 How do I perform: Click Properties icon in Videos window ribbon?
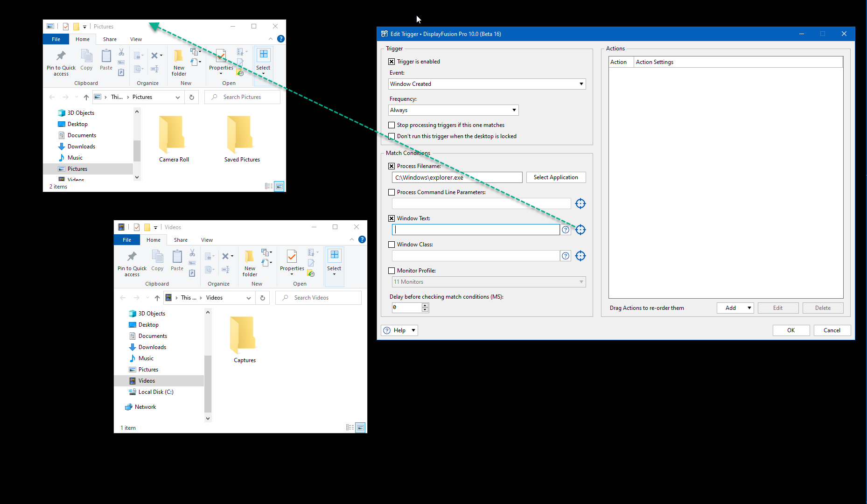coord(292,261)
